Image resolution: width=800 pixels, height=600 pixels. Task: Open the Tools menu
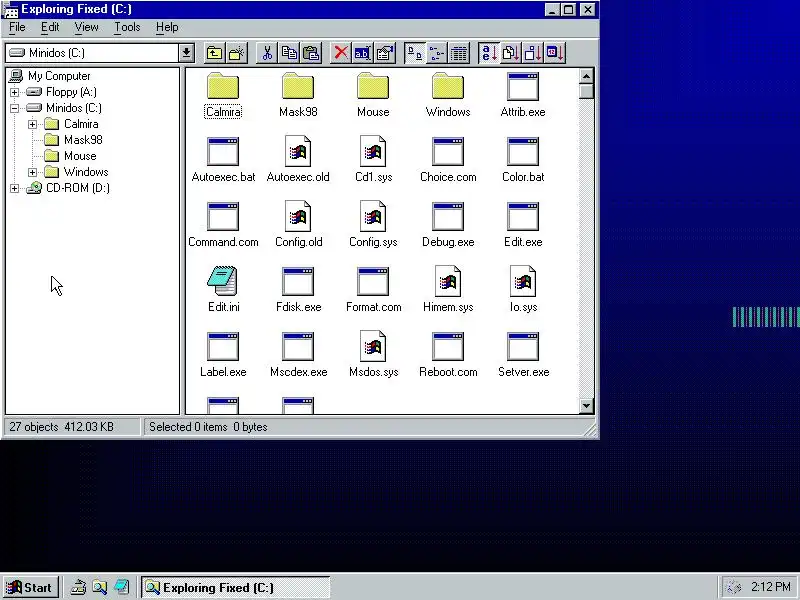tap(127, 28)
